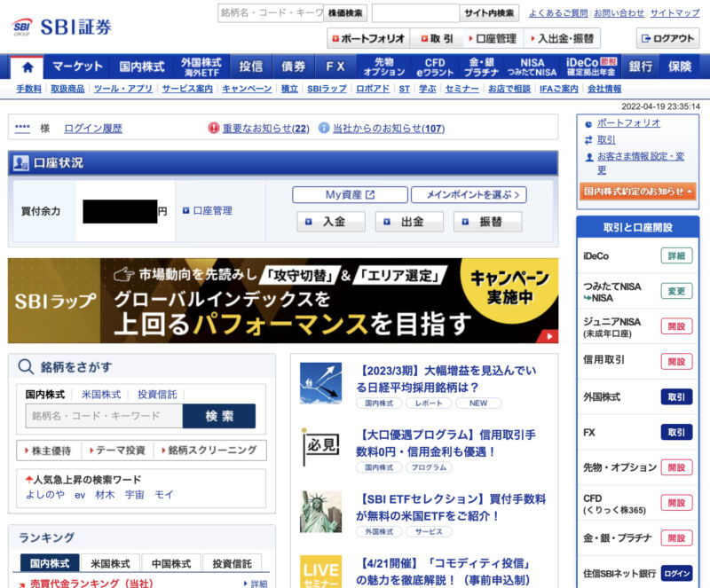Open the 必見 flag thumbnail
This screenshot has height=588, width=710.
point(321,447)
